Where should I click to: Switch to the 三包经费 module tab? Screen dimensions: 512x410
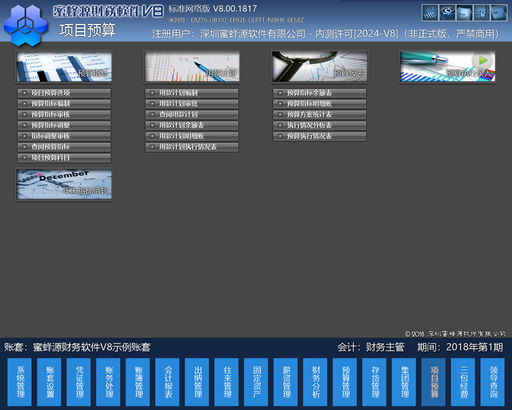pyautogui.click(x=463, y=382)
